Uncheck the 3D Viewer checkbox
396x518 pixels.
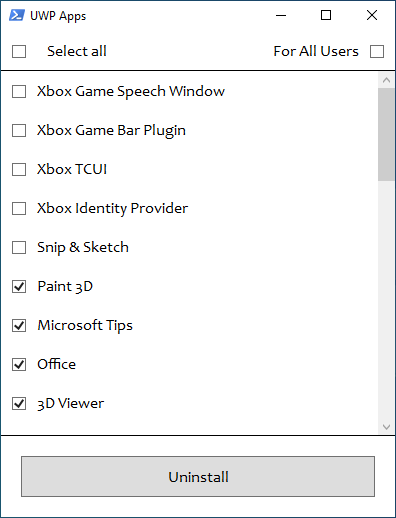click(x=19, y=404)
